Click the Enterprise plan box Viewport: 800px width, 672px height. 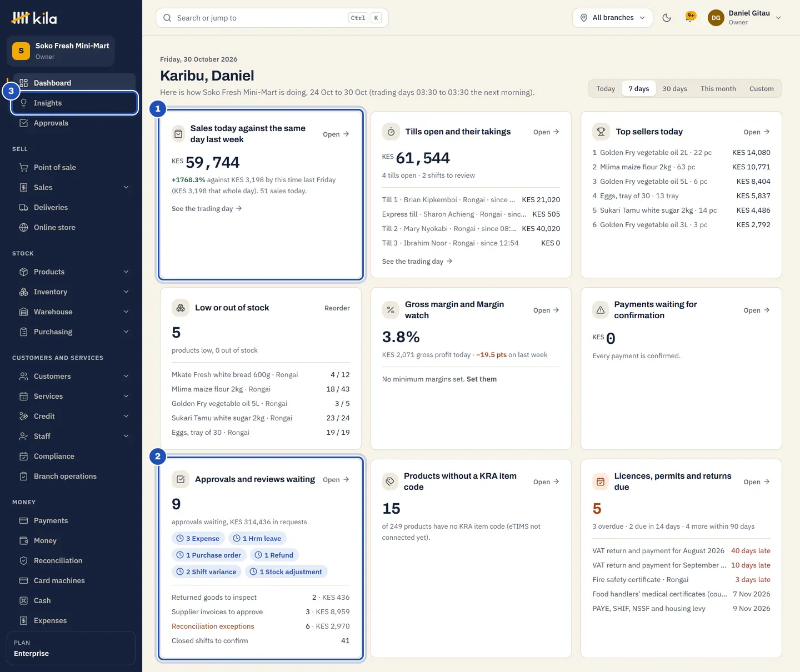pyautogui.click(x=71, y=648)
